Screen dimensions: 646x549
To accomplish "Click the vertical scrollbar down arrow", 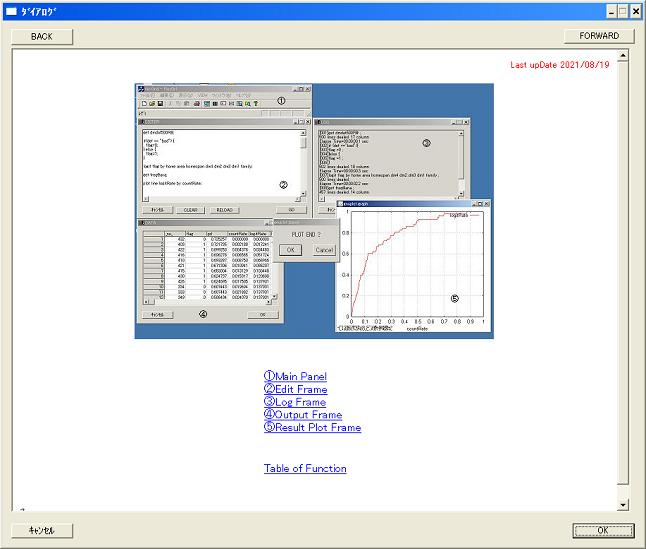I will click(x=624, y=505).
